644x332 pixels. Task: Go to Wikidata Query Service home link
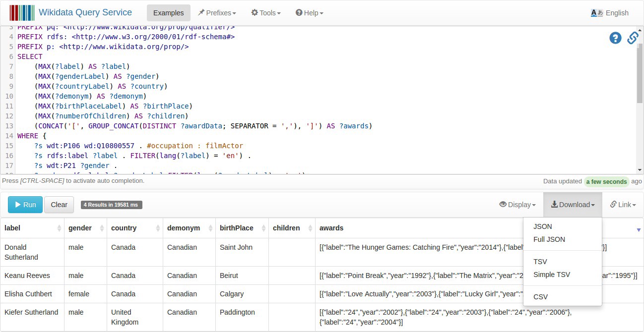click(x=85, y=13)
